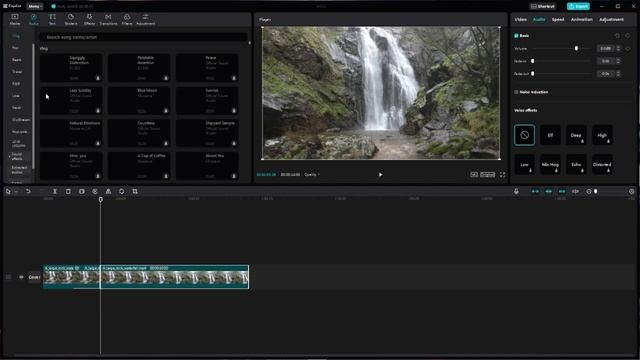
Task: Click the Cover button on the track
Action: tap(34, 277)
